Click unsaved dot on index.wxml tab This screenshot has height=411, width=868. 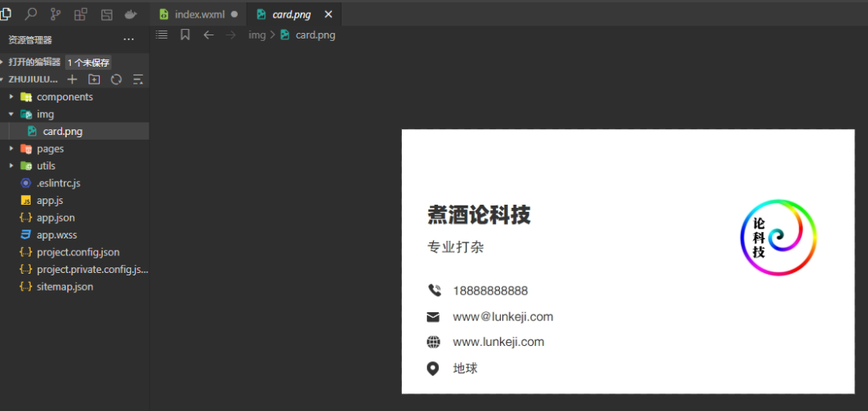pyautogui.click(x=234, y=14)
